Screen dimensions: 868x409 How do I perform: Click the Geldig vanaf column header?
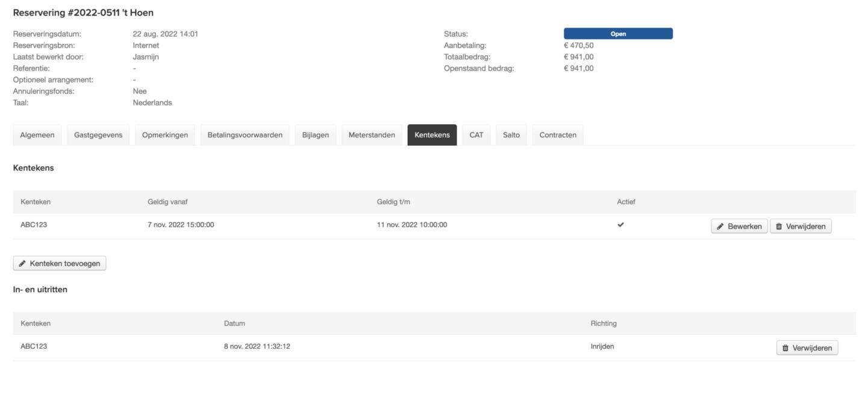click(168, 202)
